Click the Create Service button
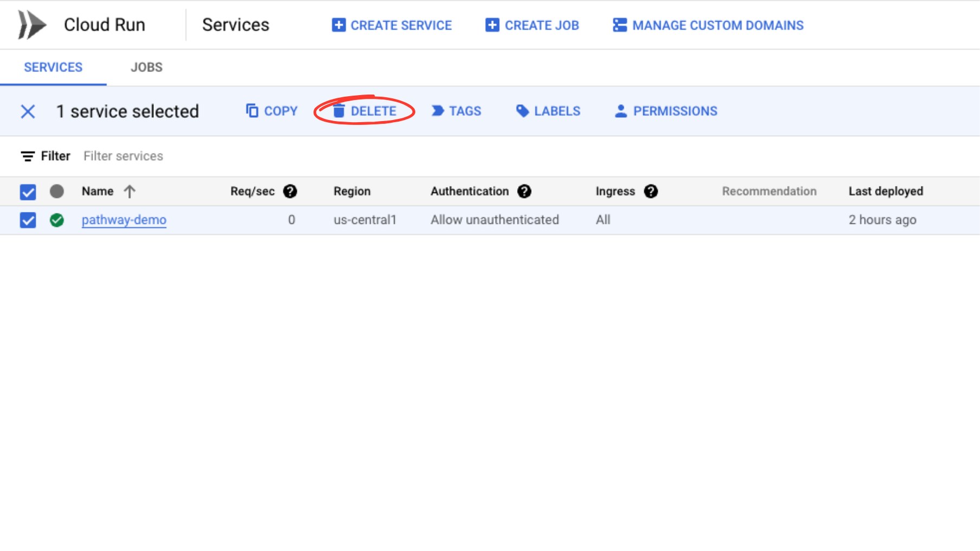This screenshot has height=551, width=980. (391, 25)
